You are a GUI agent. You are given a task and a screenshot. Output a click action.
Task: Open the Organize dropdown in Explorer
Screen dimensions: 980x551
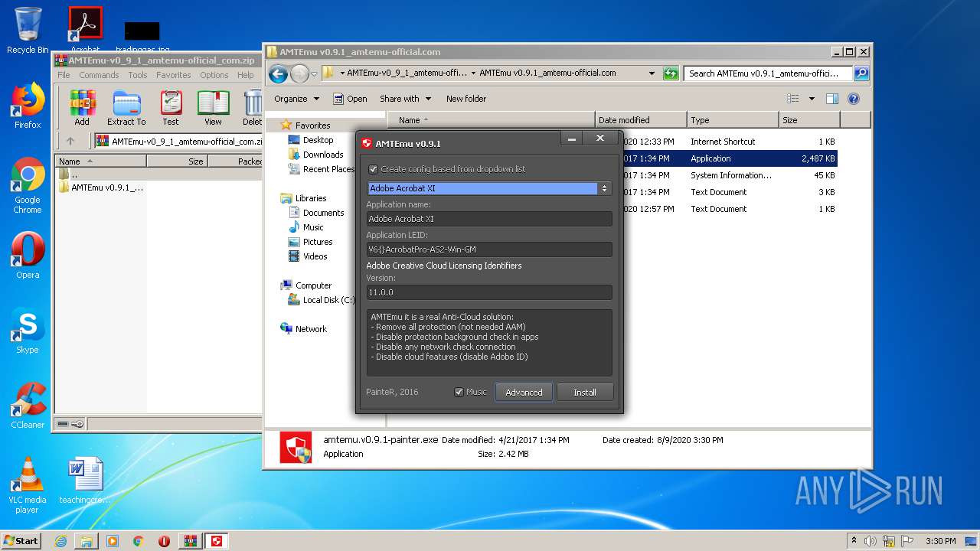pos(296,99)
